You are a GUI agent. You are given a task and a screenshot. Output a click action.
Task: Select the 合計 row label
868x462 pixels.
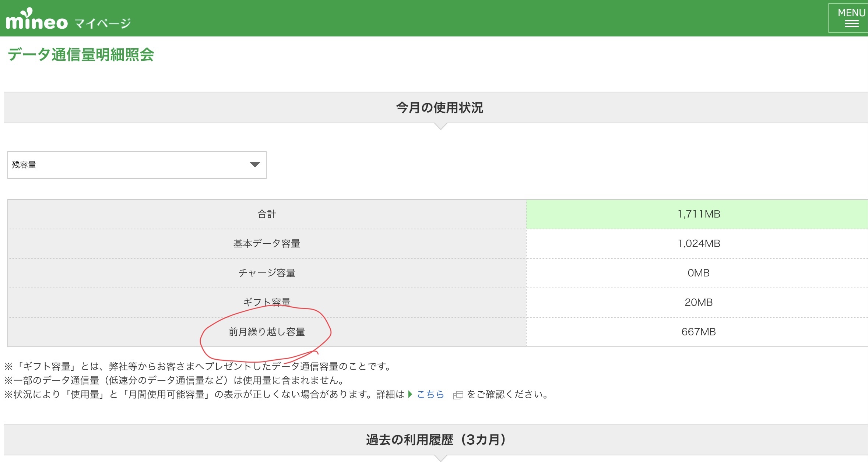267,214
